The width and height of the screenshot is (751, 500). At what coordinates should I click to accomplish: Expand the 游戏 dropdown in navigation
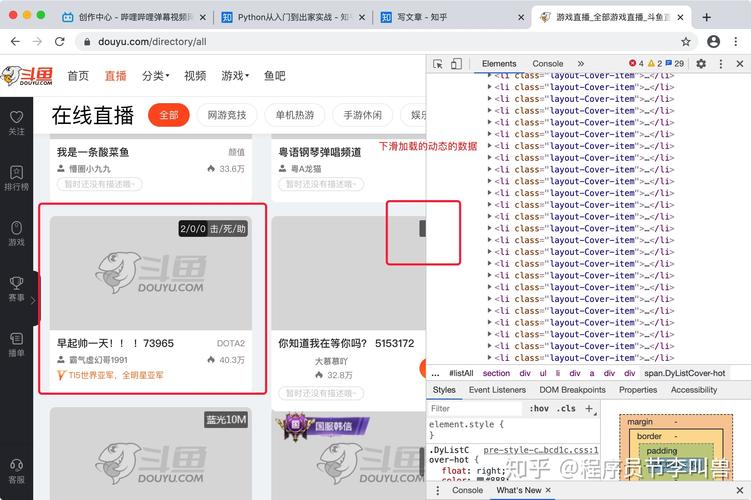coord(235,76)
